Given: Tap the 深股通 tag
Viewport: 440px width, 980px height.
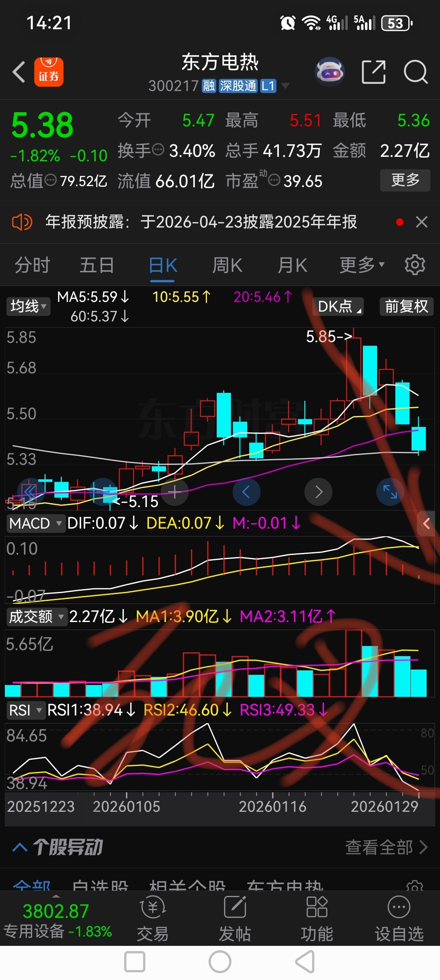Looking at the screenshot, I should pos(238,86).
